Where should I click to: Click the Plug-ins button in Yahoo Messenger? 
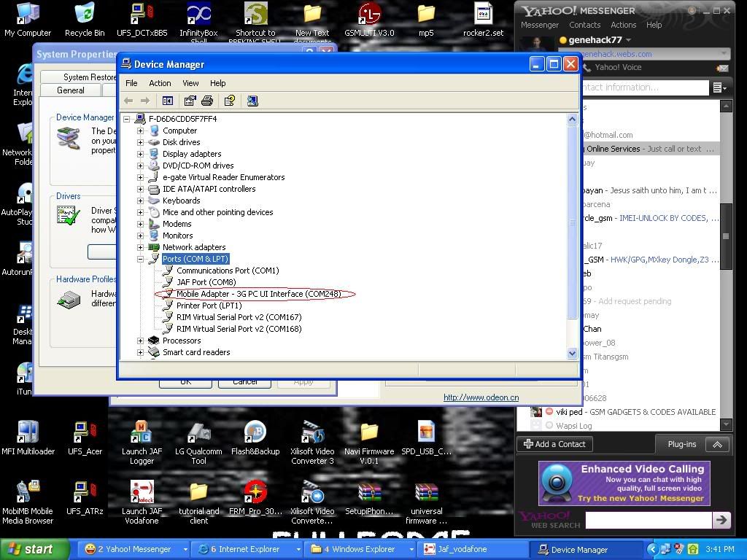pyautogui.click(x=682, y=444)
